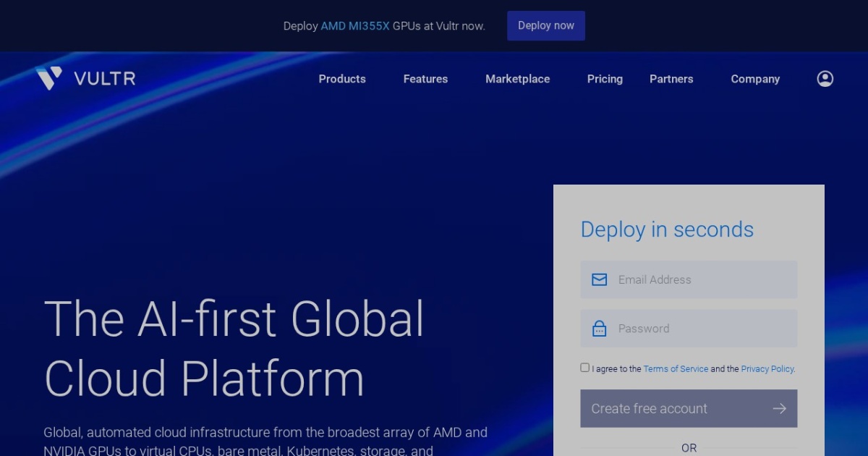The width and height of the screenshot is (868, 456).
Task: Click the padlock icon in the password field
Action: pos(600,328)
